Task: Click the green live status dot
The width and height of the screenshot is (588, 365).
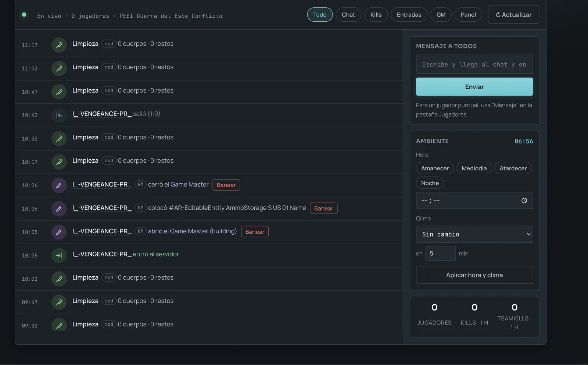Action: point(24,15)
